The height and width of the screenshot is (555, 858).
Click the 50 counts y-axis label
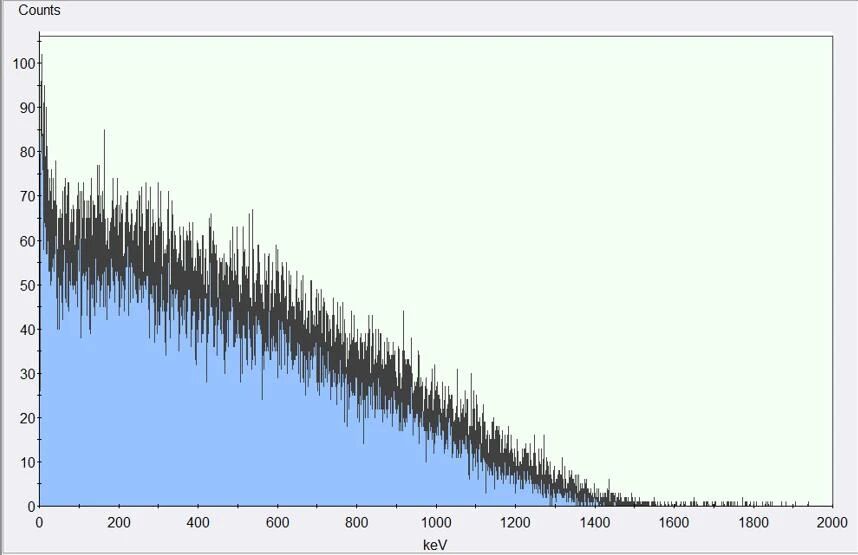point(25,285)
